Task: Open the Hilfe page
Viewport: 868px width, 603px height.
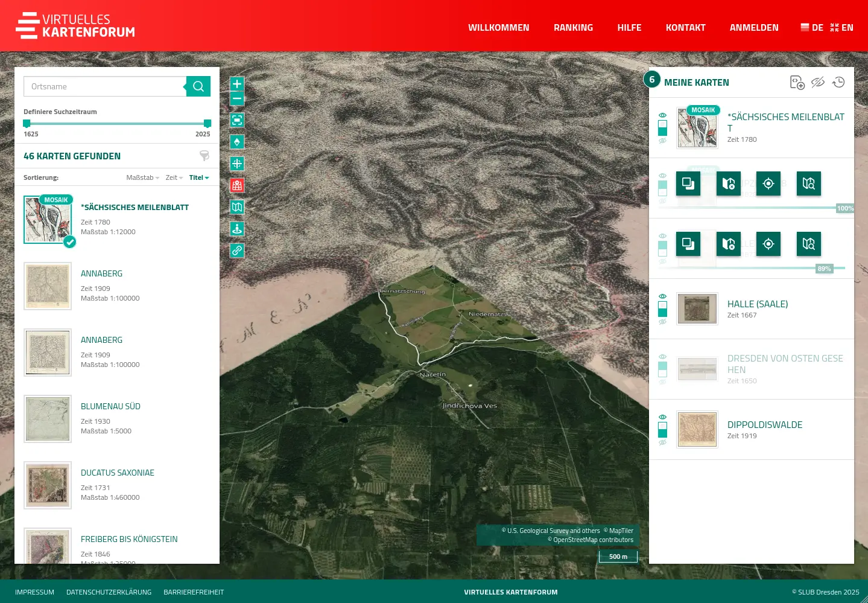Action: [629, 28]
